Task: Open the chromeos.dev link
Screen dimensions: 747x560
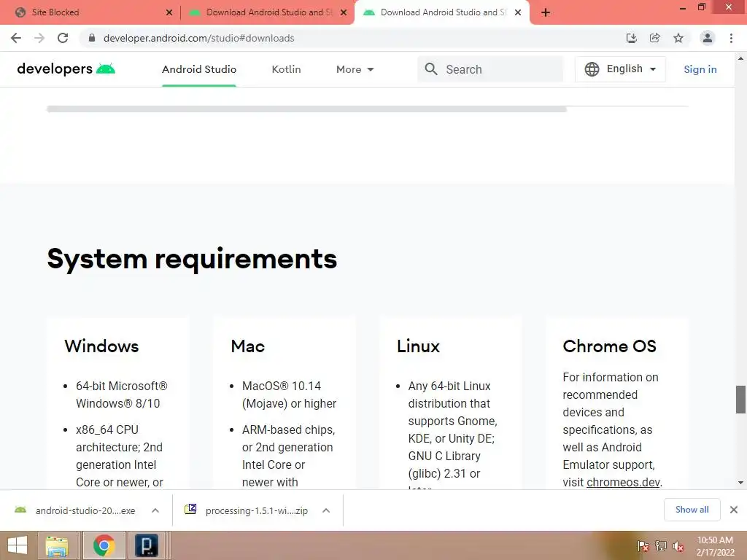Action: tap(623, 482)
